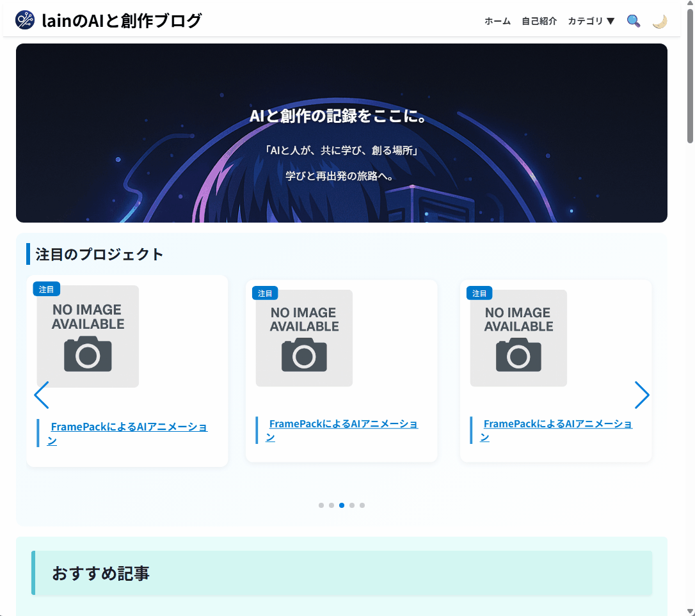
Task: Jump to the last carousel pagination dot
Action: click(x=362, y=505)
